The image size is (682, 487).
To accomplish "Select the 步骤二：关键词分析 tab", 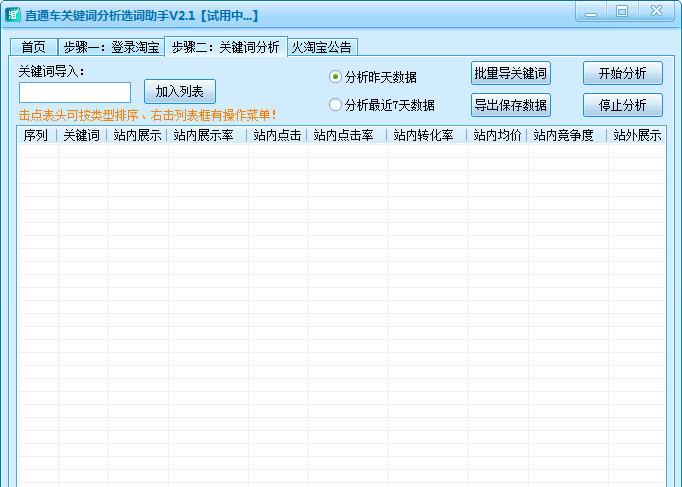I will [225, 47].
